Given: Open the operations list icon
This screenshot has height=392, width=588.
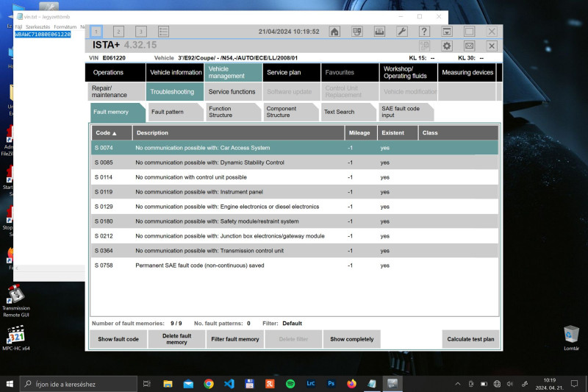Looking at the screenshot, I should click(163, 32).
